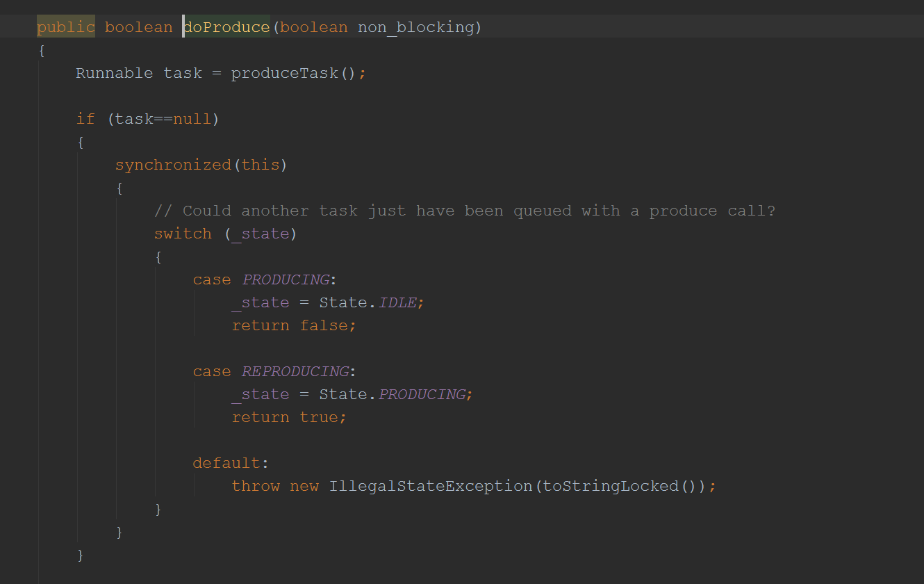Click the State.PRODUCING assignment line
The width and height of the screenshot is (924, 584).
352,394
